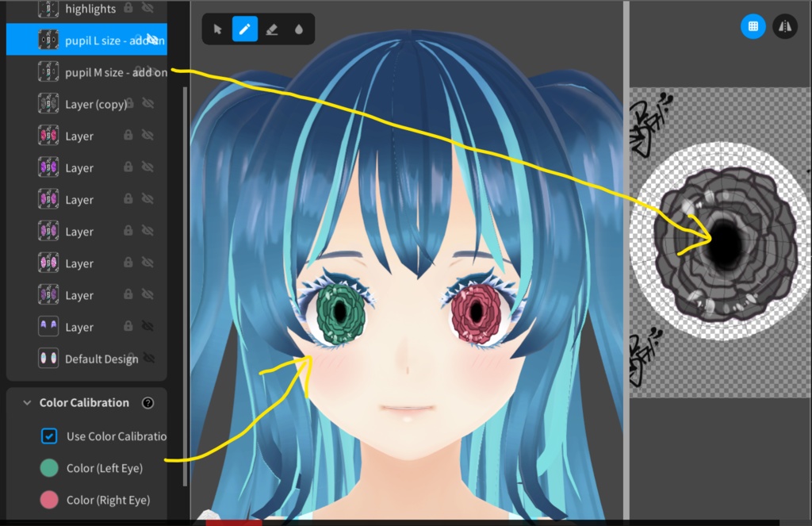Click the lock icon on the Layer (copy) layer
The width and height of the screenshot is (812, 526).
[x=129, y=104]
